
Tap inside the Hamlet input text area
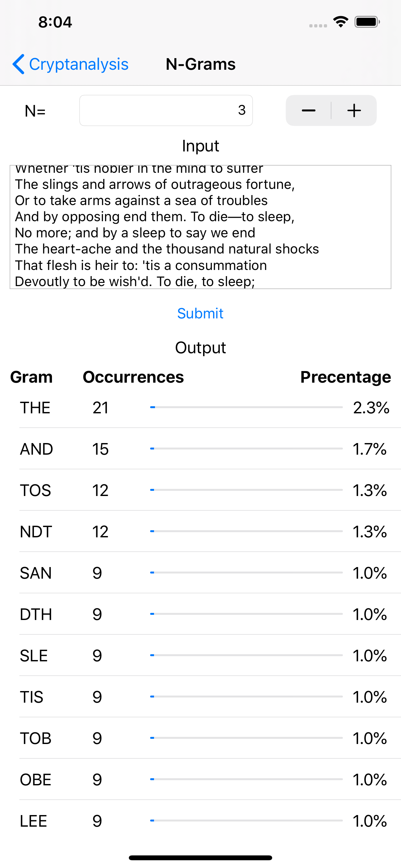click(x=200, y=227)
